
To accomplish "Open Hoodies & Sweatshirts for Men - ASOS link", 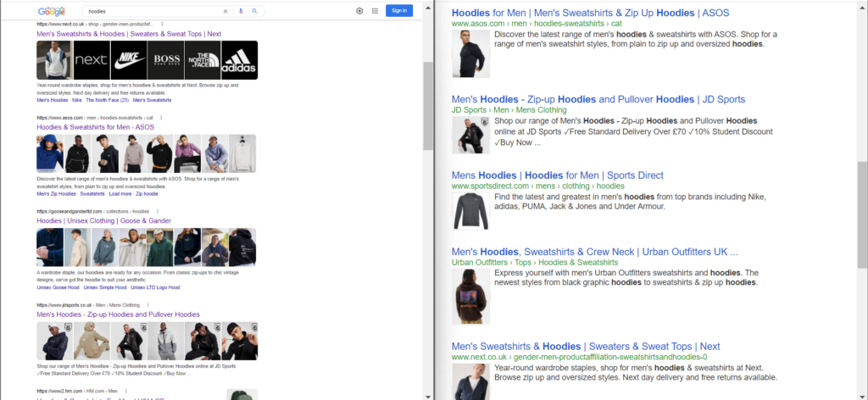I will 95,127.
